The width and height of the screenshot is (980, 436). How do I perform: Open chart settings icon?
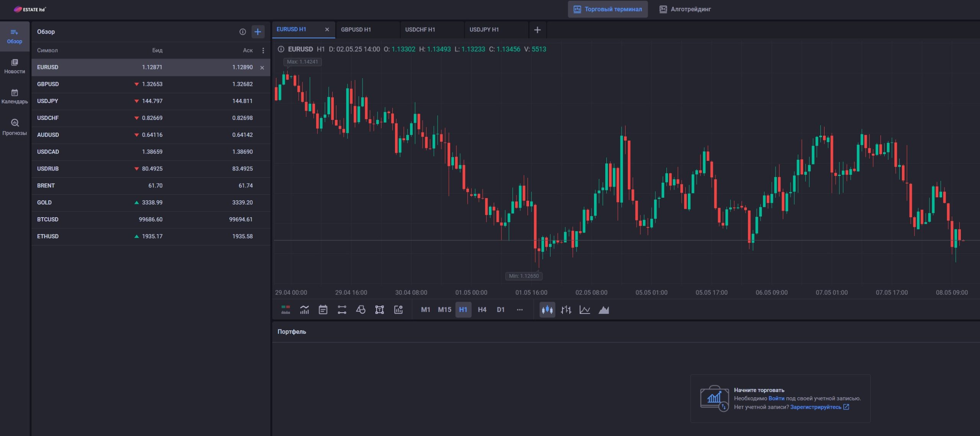point(399,310)
